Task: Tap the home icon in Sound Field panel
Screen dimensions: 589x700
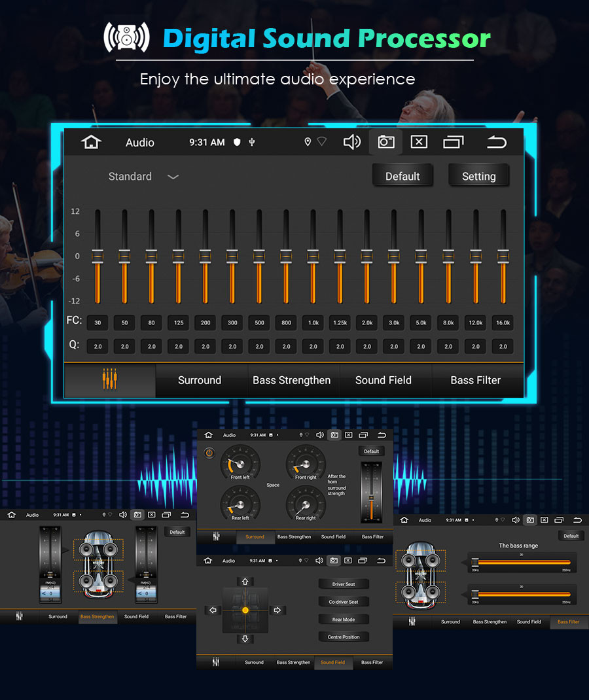Action: [208, 560]
